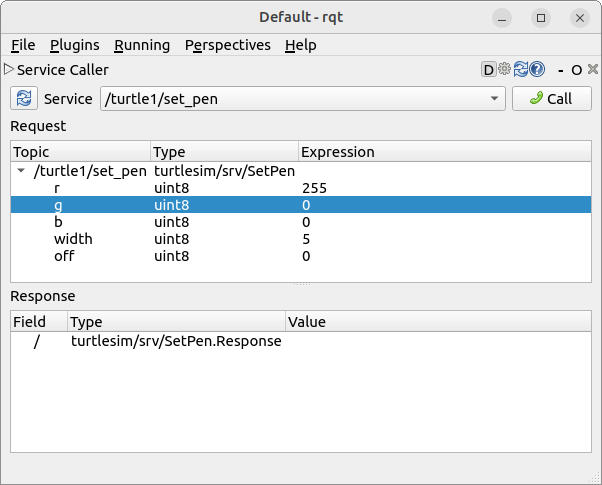Select the width field row
The width and height of the screenshot is (602, 485).
(x=73, y=239)
